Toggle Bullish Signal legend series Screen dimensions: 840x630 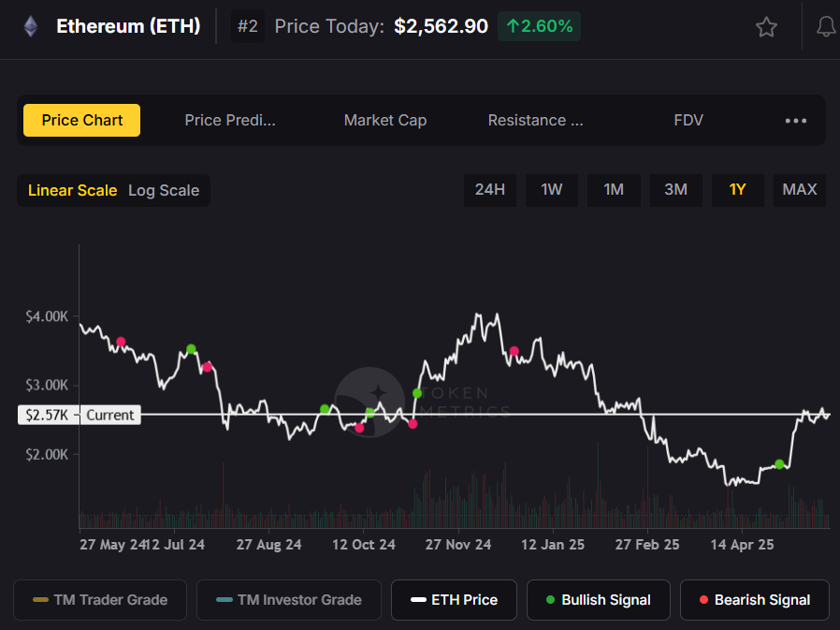pyautogui.click(x=599, y=599)
